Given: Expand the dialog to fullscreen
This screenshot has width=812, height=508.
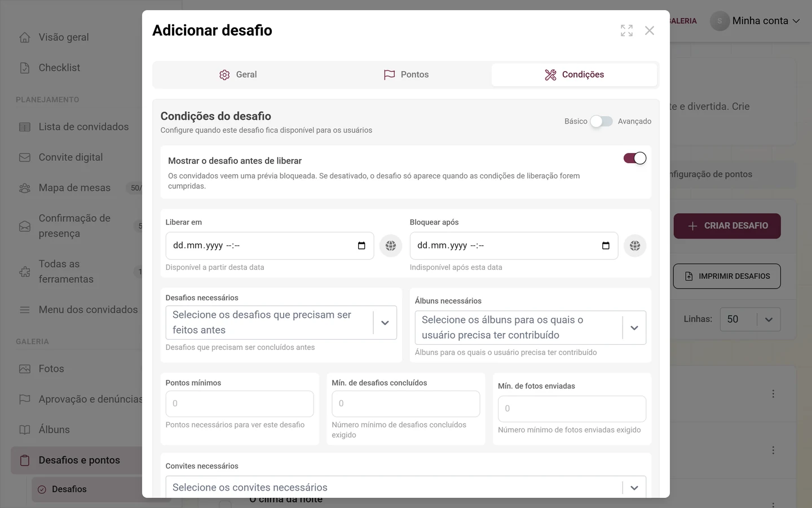Looking at the screenshot, I should click(626, 30).
